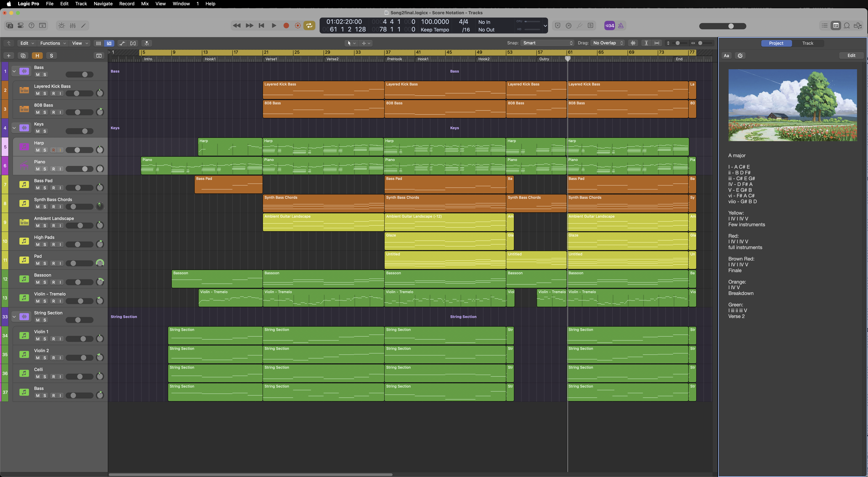The height and width of the screenshot is (477, 868).
Task: Open the Drag dropdown set to No Overlap
Action: [608, 43]
